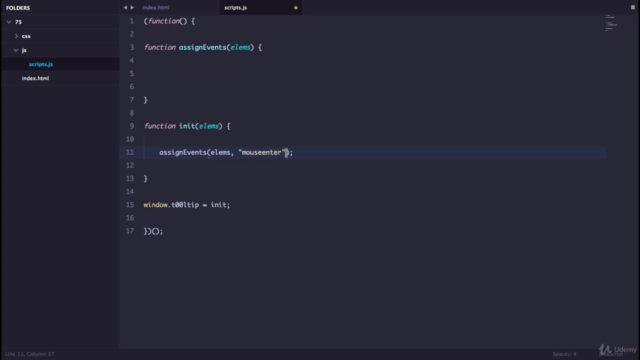Click window.t00ltip on line 15
This screenshot has width=640, height=360.
point(171,204)
